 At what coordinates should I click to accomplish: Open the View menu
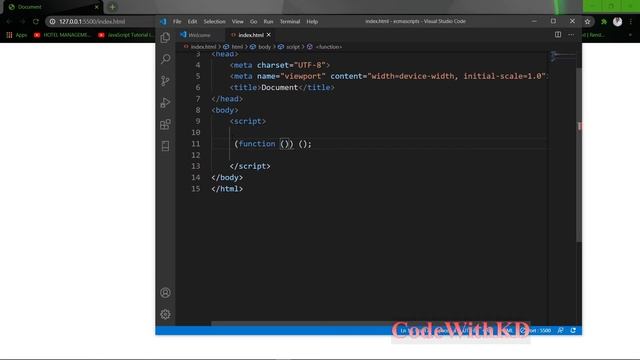pos(238,21)
